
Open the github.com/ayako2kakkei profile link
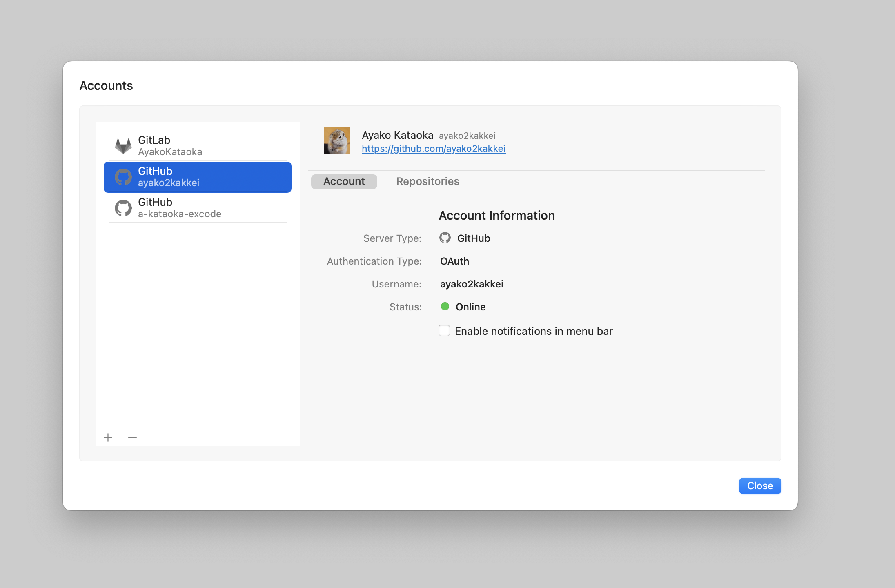pyautogui.click(x=434, y=149)
